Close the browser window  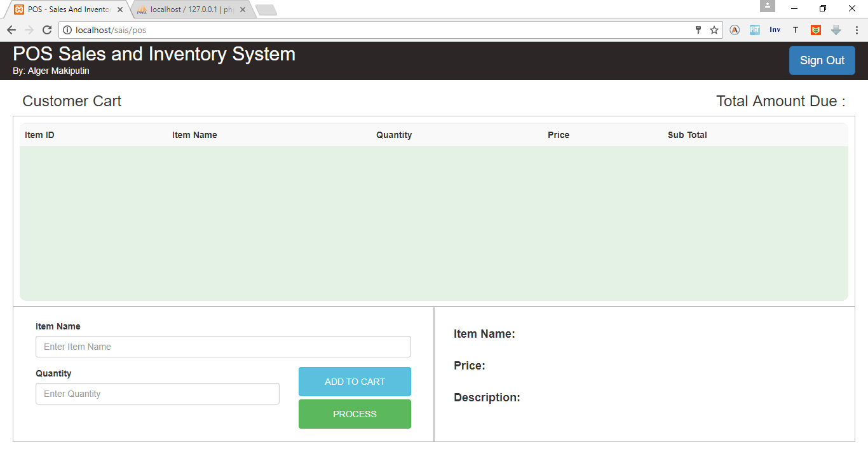tap(852, 8)
